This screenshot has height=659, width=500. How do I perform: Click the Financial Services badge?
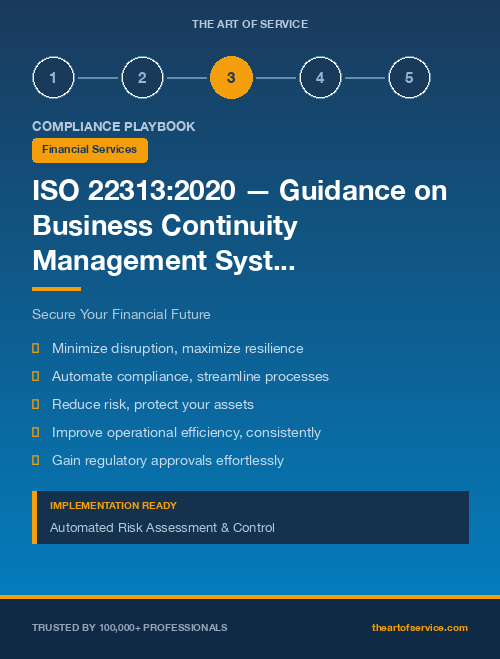coord(90,150)
